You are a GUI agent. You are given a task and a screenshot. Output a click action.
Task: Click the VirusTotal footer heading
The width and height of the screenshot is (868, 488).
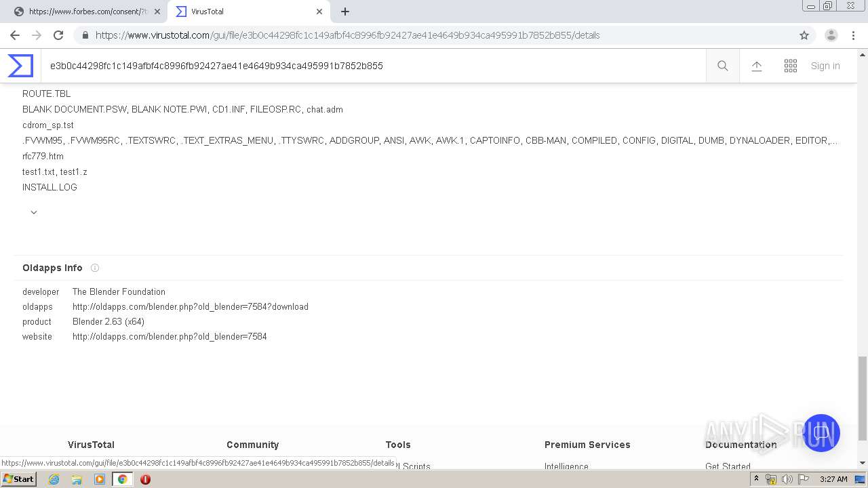click(x=91, y=445)
